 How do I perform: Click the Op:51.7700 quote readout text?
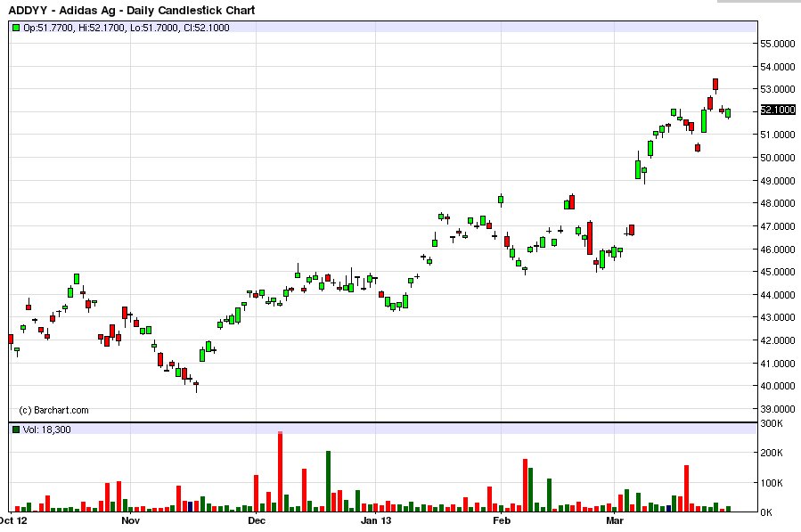48,28
